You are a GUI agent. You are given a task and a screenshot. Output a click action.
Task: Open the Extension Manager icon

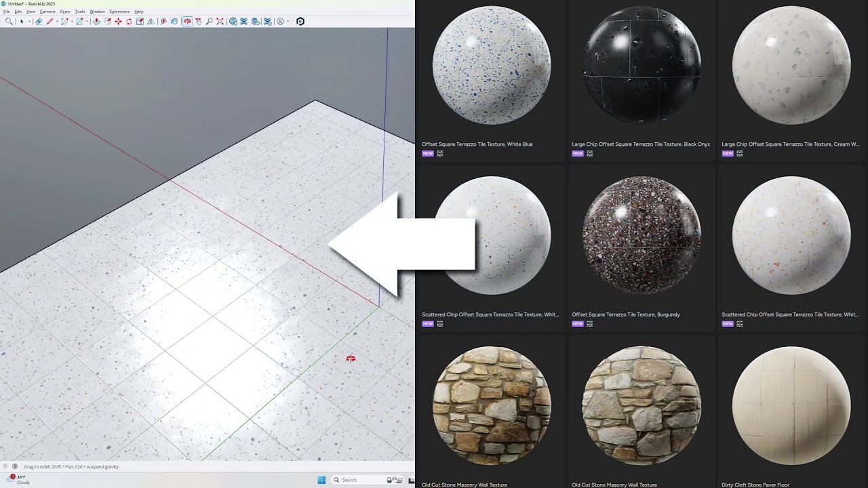tap(267, 22)
